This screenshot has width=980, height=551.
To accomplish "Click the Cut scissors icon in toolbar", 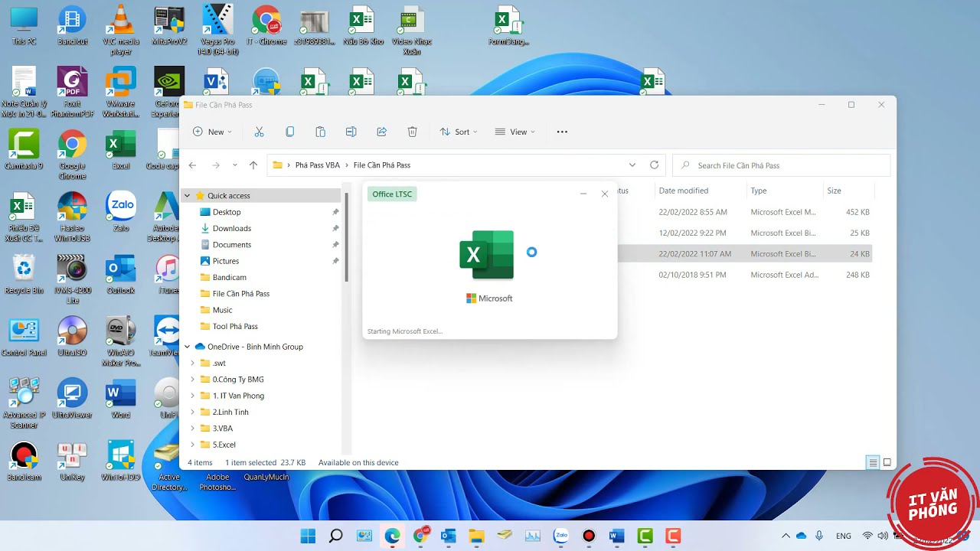I will click(259, 132).
